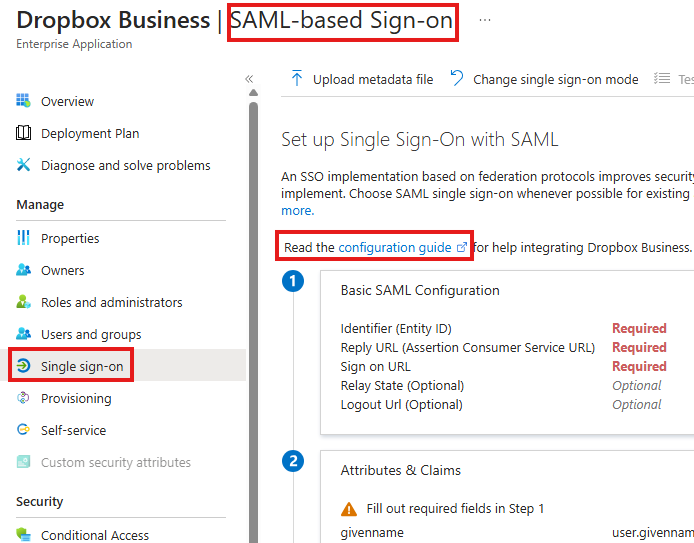This screenshot has width=694, height=543.
Task: Click the Overview grid icon
Action: pos(23,100)
